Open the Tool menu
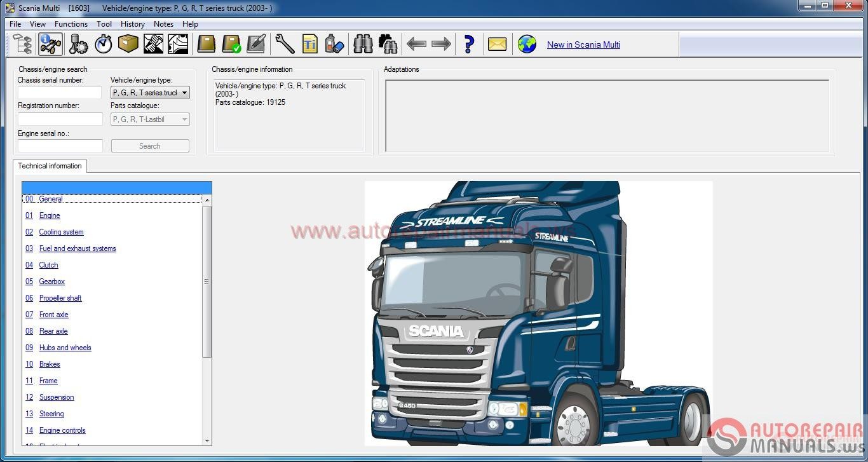The height and width of the screenshot is (462, 868). [104, 24]
